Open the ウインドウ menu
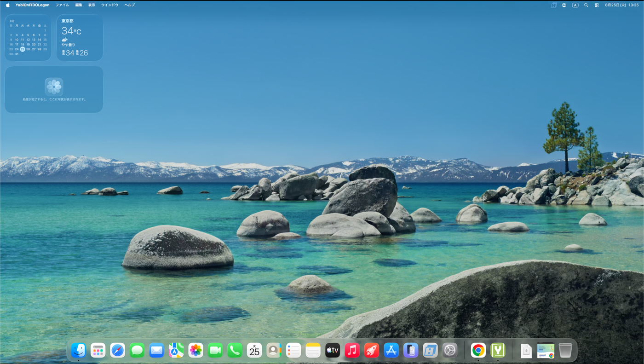The image size is (644, 364). tap(109, 5)
